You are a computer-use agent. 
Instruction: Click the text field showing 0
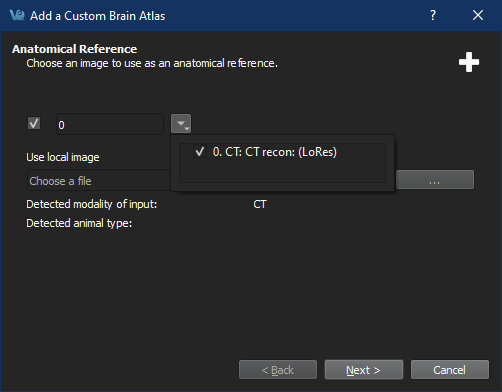110,124
